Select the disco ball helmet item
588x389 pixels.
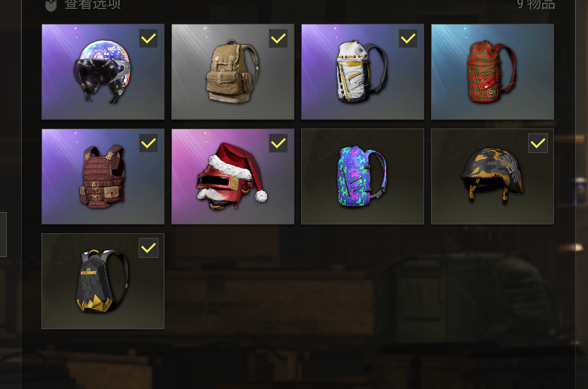pyautogui.click(x=103, y=71)
